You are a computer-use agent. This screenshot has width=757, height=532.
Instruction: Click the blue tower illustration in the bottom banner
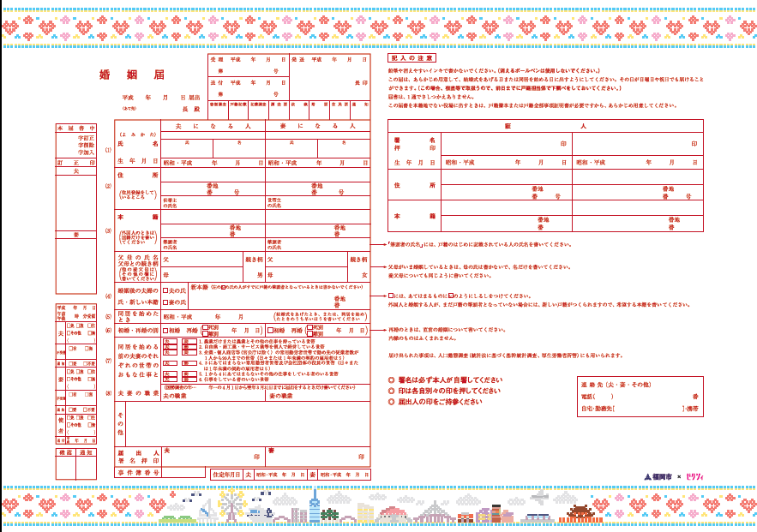coord(315,507)
